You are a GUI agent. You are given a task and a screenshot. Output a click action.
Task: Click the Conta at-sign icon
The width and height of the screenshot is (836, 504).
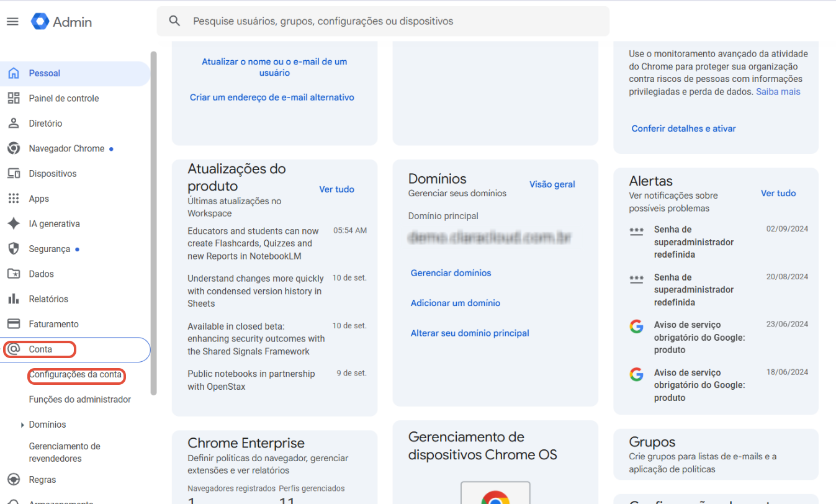point(14,349)
